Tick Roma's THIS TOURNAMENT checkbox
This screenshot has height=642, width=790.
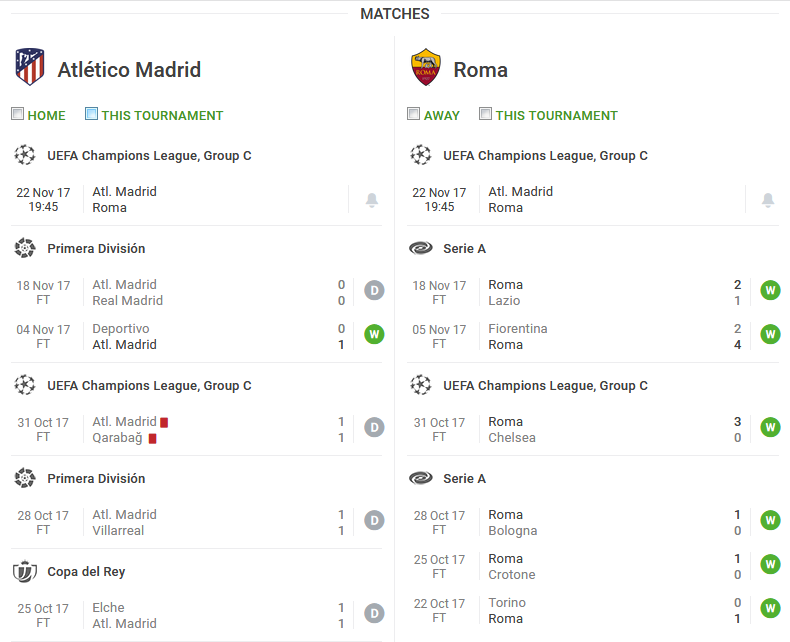(485, 114)
